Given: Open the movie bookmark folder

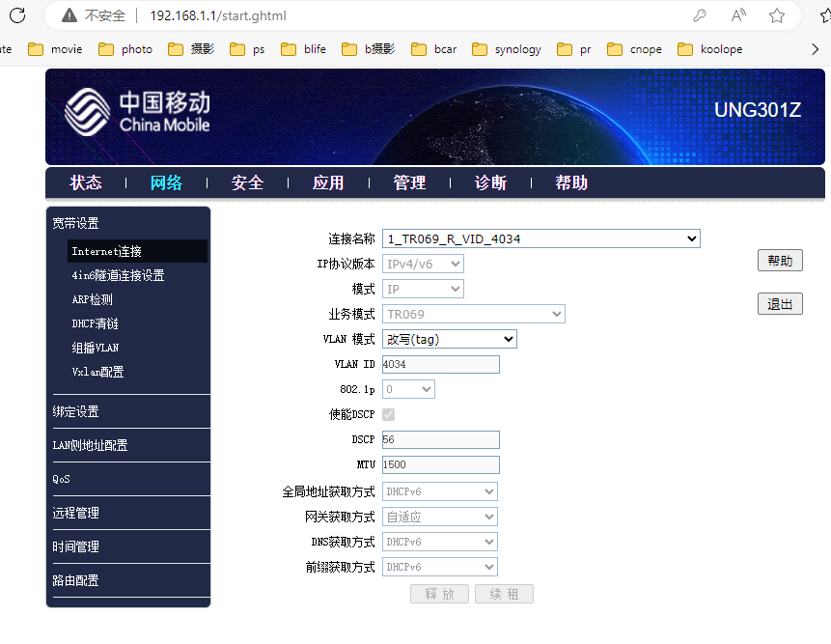Looking at the screenshot, I should click(56, 49).
